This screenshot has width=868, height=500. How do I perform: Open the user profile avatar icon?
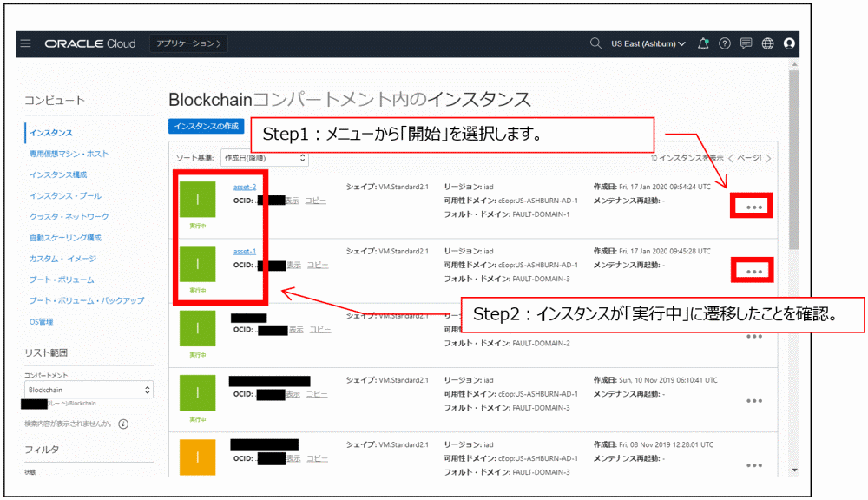[x=789, y=43]
